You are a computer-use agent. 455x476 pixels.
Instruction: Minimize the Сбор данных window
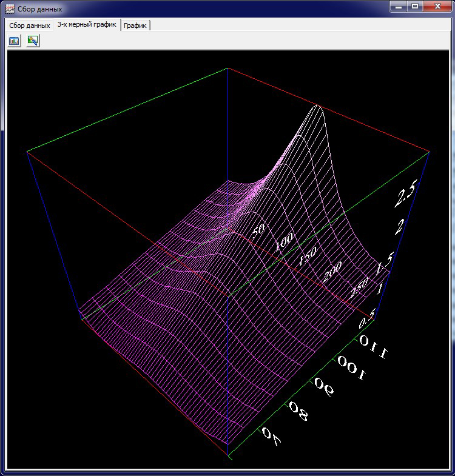pos(398,7)
